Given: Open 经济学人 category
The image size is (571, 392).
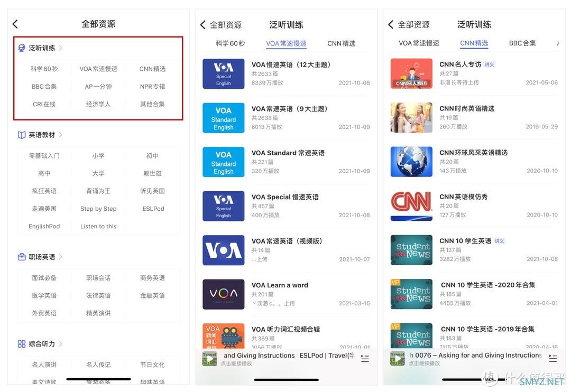Looking at the screenshot, I should (98, 104).
